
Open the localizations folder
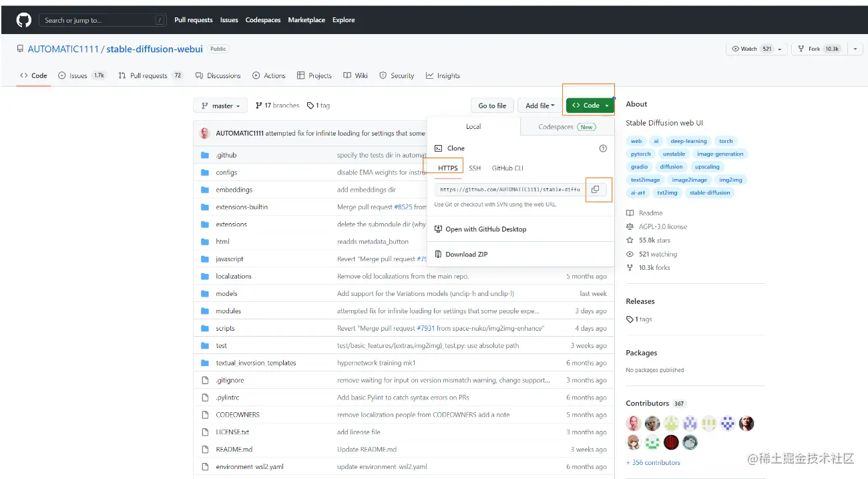coord(234,277)
